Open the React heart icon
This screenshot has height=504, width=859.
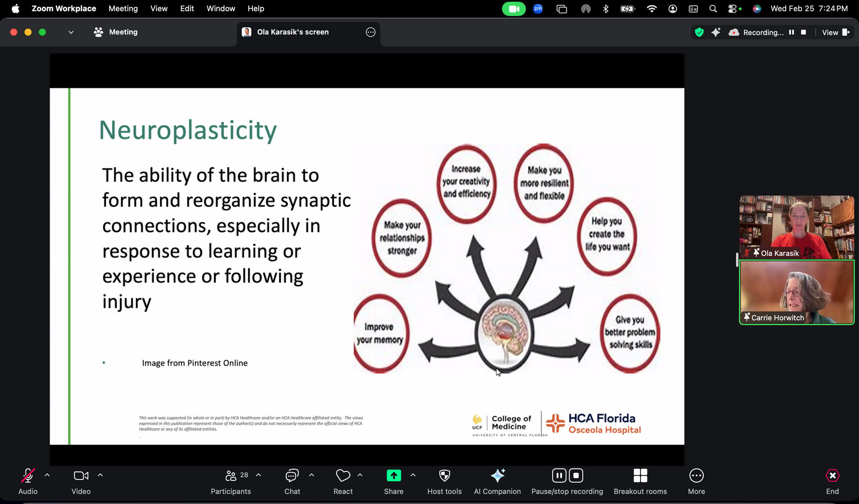pyautogui.click(x=343, y=481)
